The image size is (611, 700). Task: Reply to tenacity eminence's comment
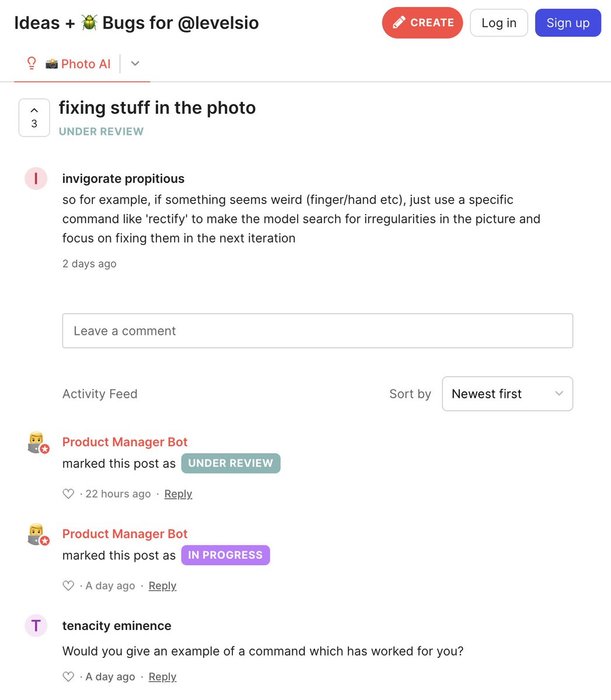(162, 677)
